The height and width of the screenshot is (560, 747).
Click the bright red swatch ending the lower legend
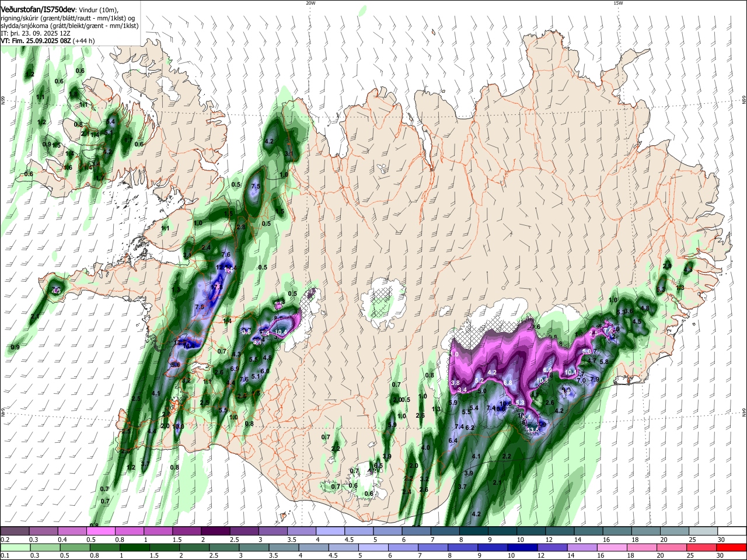pyautogui.click(x=731, y=548)
